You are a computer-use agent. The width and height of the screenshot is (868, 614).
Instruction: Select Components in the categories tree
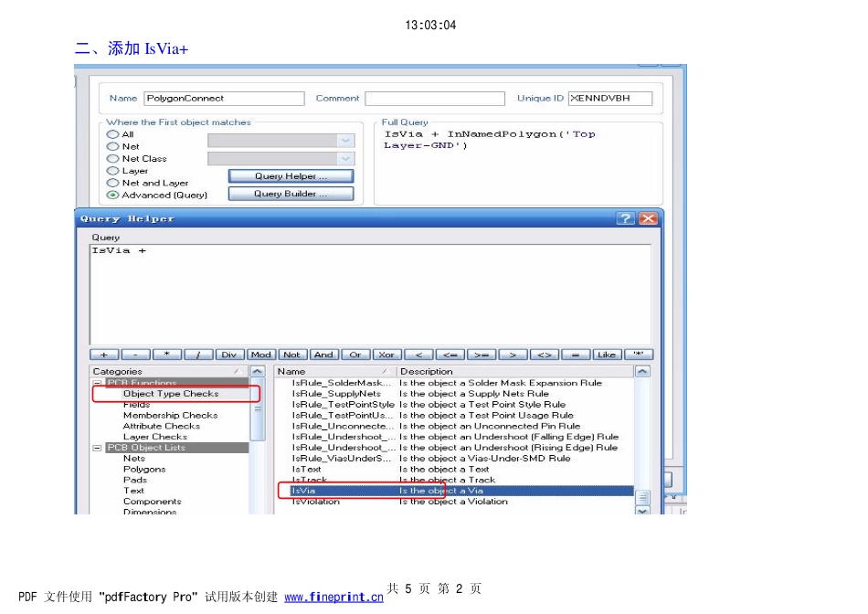(x=153, y=502)
